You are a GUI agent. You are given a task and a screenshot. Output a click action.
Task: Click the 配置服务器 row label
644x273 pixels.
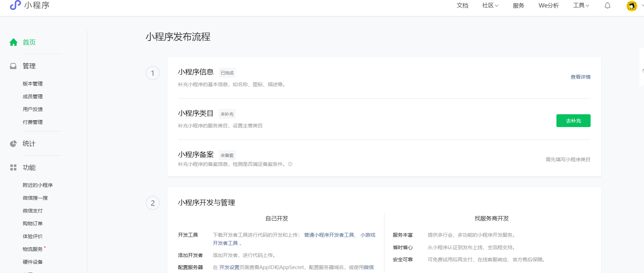pyautogui.click(x=190, y=267)
